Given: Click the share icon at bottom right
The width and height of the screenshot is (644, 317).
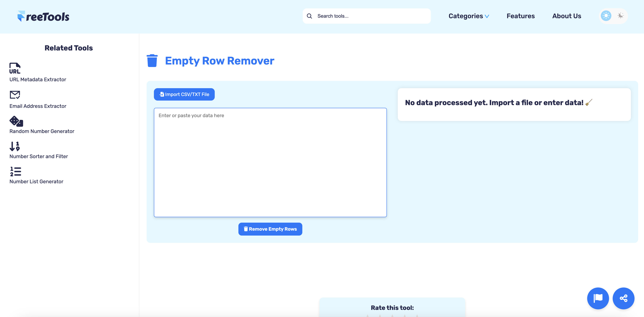Looking at the screenshot, I should click(x=623, y=298).
